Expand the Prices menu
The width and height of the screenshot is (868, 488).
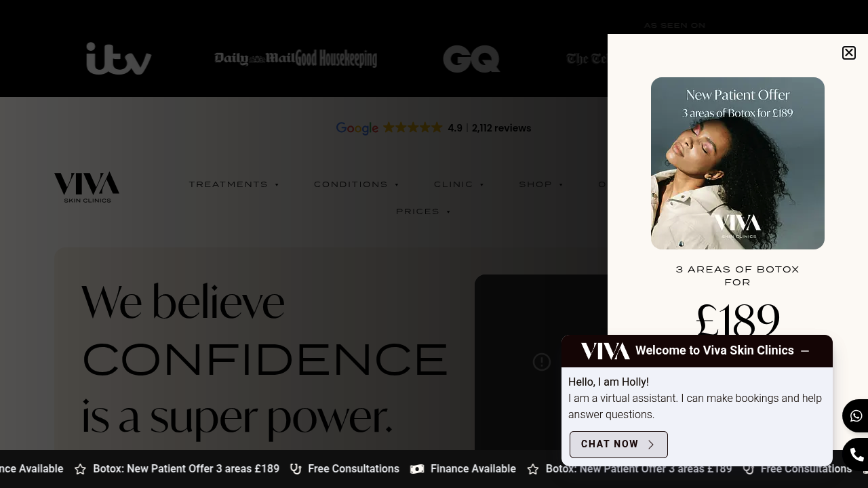(424, 211)
